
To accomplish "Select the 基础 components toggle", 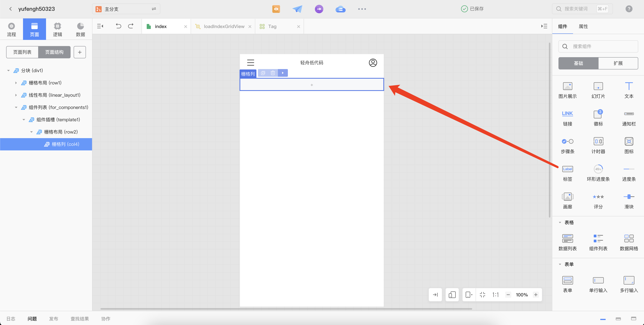I will click(578, 63).
